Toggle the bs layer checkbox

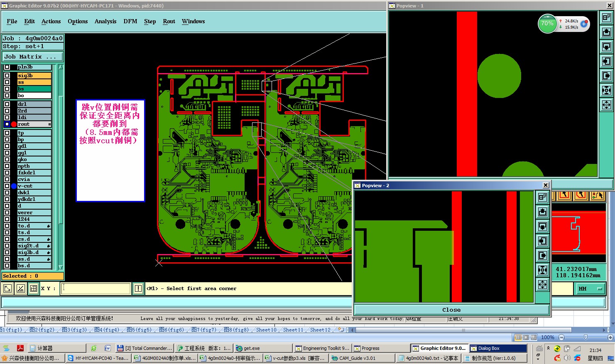[7, 89]
